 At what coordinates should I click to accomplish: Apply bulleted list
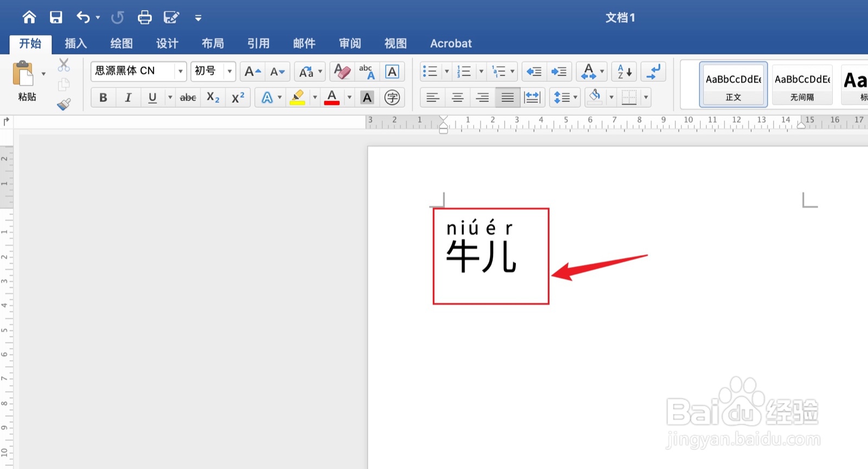pos(430,71)
